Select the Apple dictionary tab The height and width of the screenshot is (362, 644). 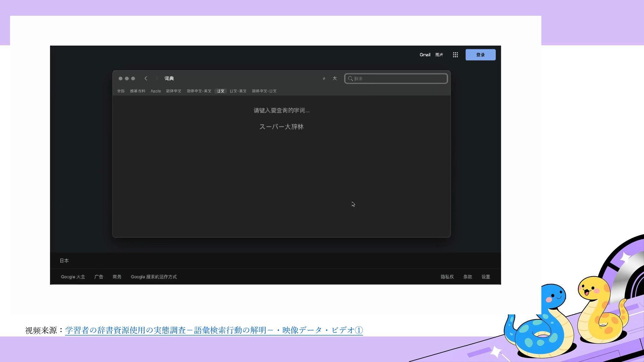[x=156, y=91]
